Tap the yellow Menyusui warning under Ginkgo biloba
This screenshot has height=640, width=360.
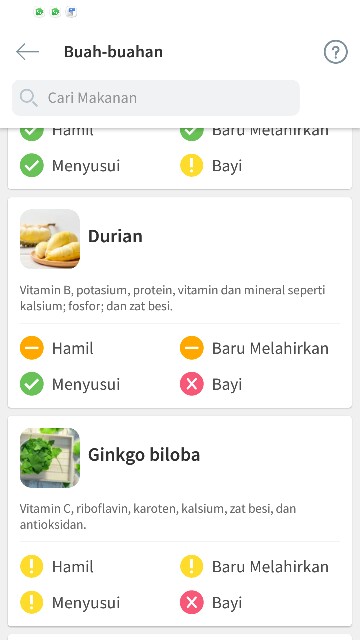click(x=32, y=602)
